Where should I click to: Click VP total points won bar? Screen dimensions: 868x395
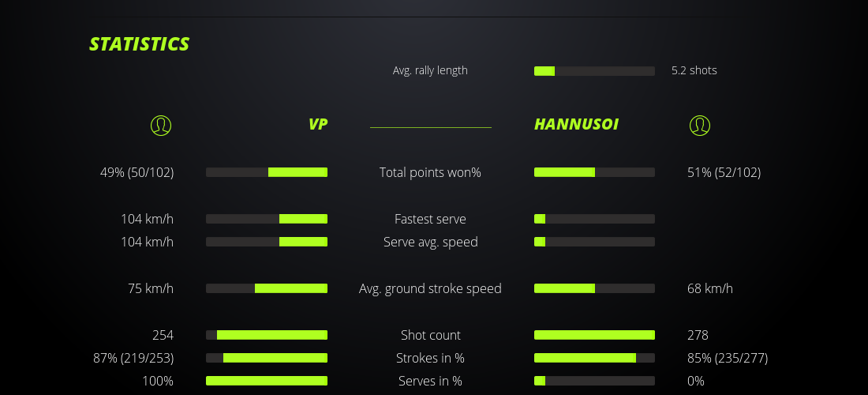(x=267, y=172)
